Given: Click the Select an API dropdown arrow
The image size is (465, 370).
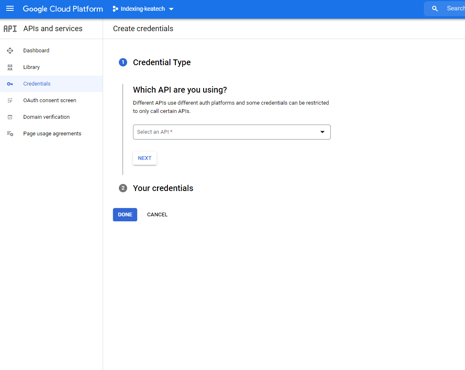Looking at the screenshot, I should point(322,132).
